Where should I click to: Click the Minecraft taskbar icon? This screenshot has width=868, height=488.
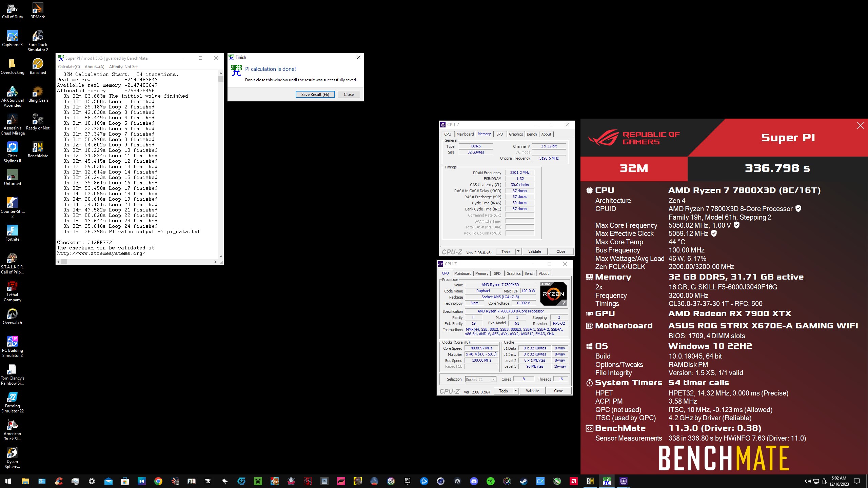click(258, 481)
